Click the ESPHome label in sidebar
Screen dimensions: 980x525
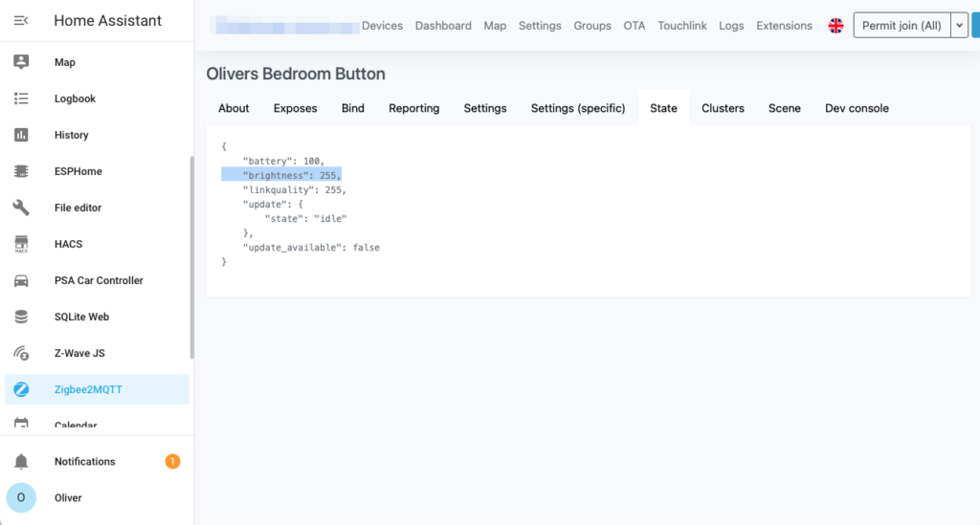point(78,171)
